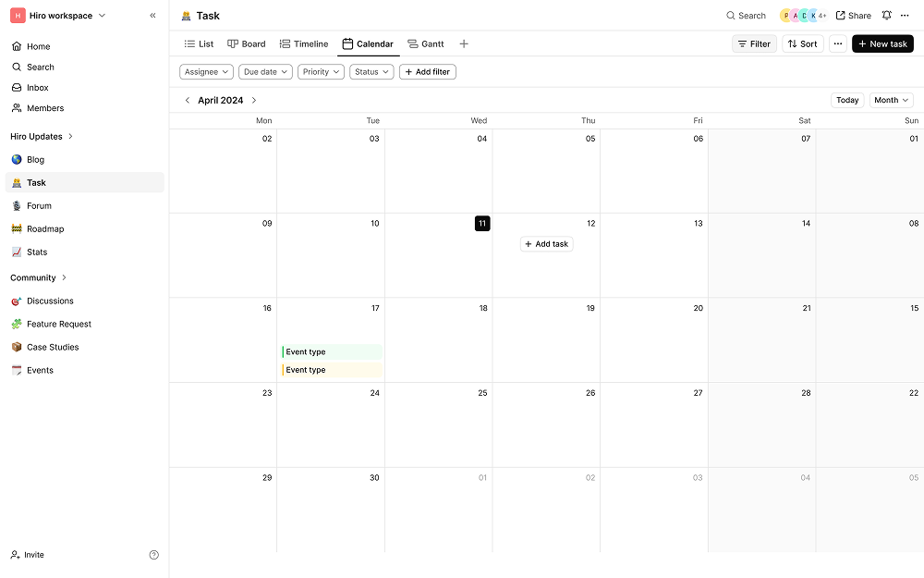The image size is (924, 578).
Task: Open the Members page
Action: point(84,108)
